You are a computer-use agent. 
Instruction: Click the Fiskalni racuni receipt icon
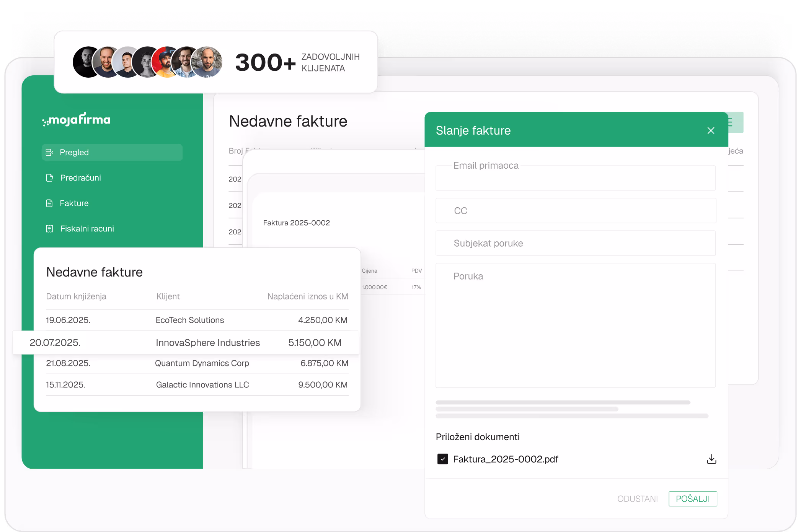click(x=49, y=229)
